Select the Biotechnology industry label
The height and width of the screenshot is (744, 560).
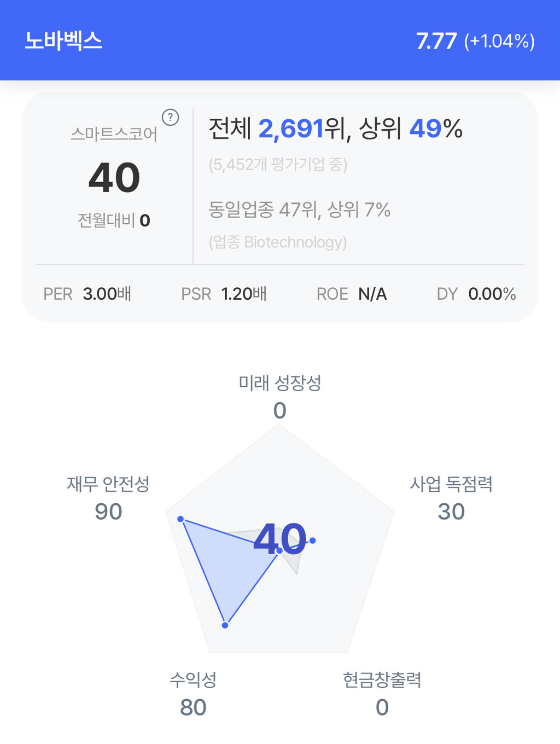tap(278, 242)
